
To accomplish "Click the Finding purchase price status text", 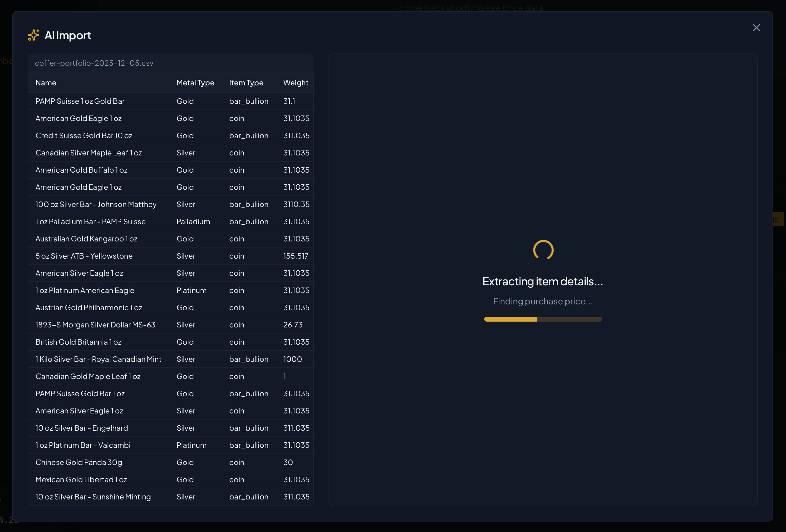I will click(x=543, y=301).
